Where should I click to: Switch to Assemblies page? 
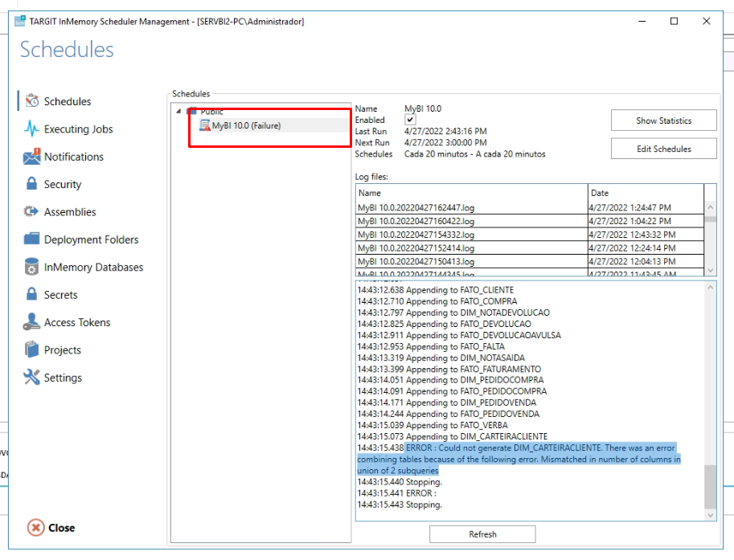(70, 212)
